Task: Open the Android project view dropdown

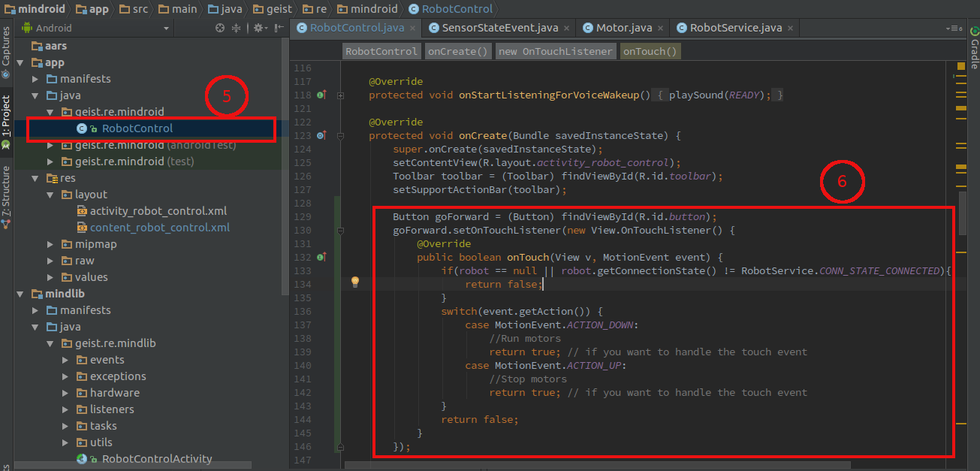Action: [x=166, y=28]
